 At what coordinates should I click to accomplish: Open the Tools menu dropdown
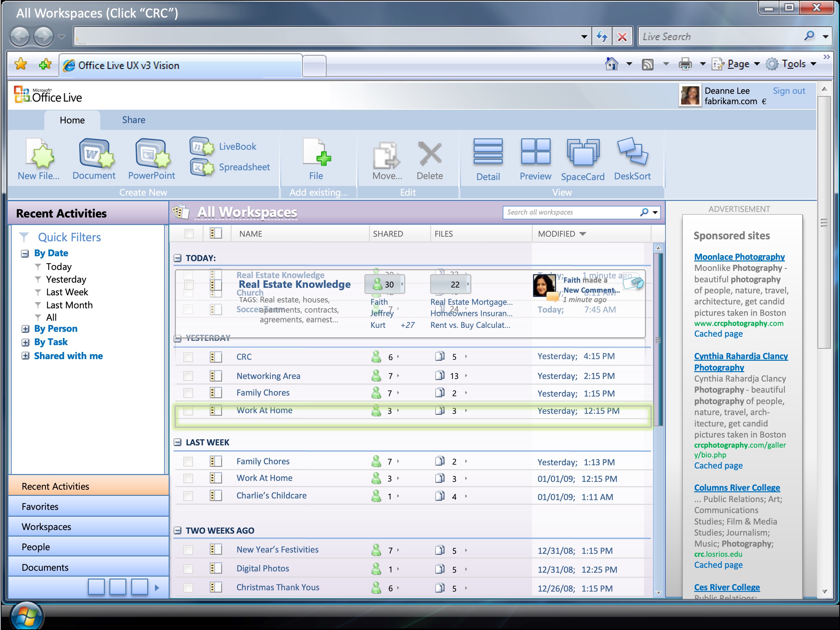[813, 64]
